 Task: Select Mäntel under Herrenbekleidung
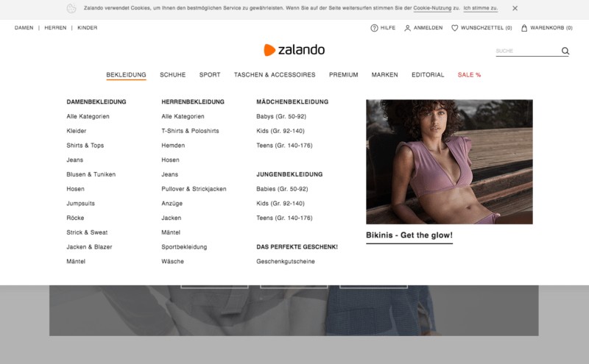pyautogui.click(x=171, y=232)
